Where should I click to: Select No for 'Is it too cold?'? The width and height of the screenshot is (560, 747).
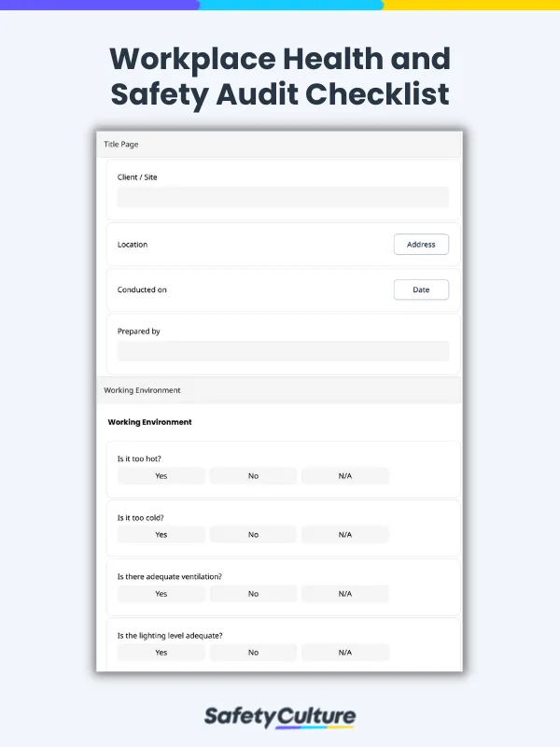pyautogui.click(x=253, y=535)
